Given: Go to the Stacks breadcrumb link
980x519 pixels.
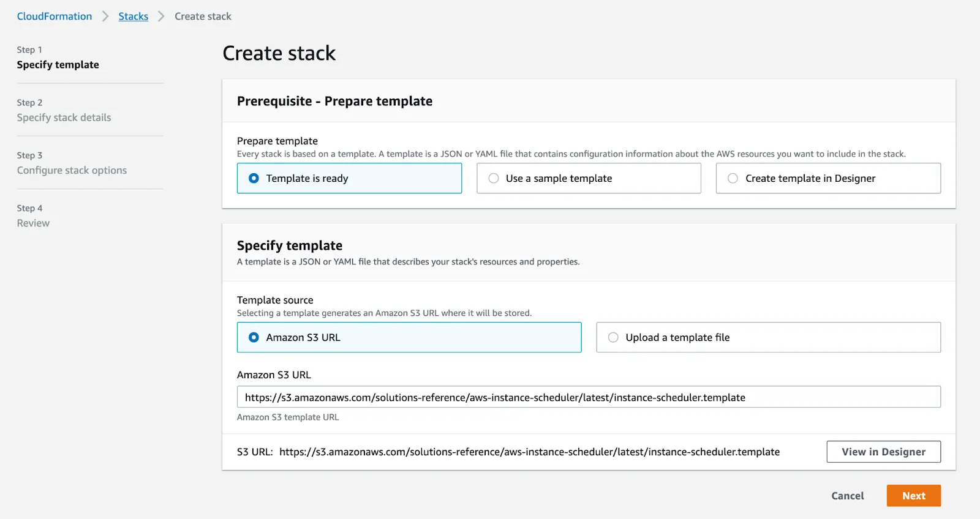Looking at the screenshot, I should pyautogui.click(x=134, y=17).
